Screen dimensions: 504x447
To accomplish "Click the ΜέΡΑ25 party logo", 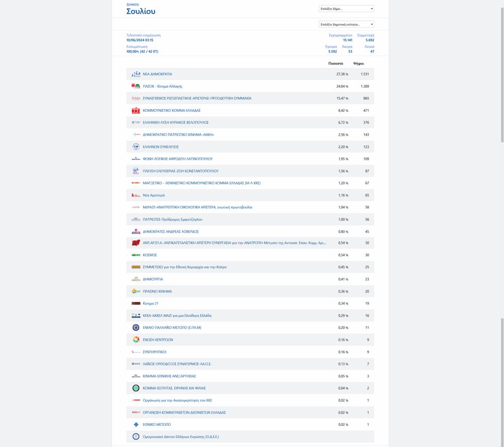I will [136, 207].
